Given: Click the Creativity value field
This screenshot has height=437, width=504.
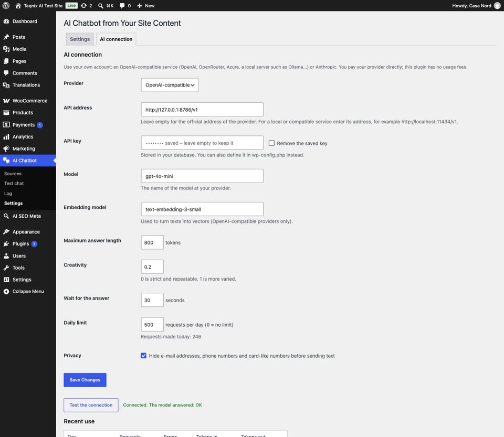Looking at the screenshot, I should point(152,267).
